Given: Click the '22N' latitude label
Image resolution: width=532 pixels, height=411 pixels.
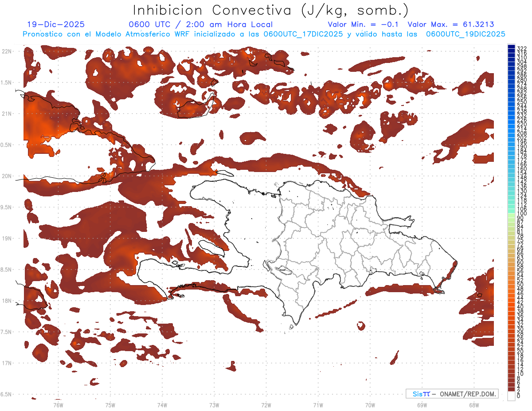Looking at the screenshot, I should [x=6, y=51].
